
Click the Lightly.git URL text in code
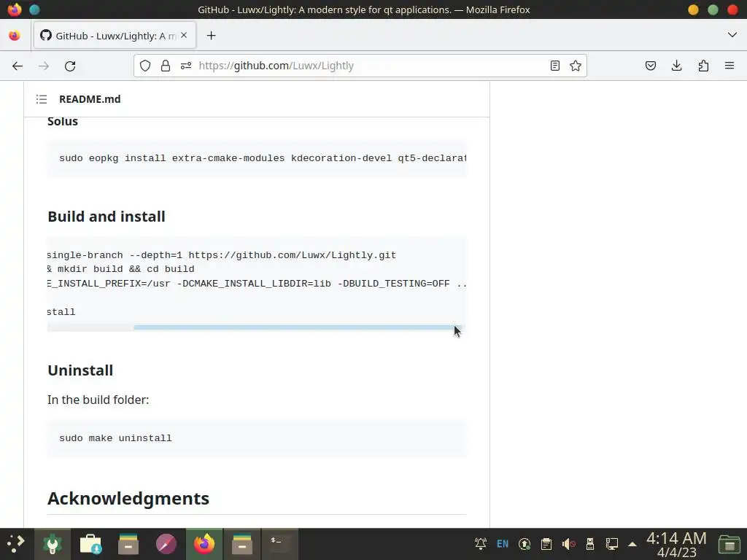pyautogui.click(x=292, y=255)
